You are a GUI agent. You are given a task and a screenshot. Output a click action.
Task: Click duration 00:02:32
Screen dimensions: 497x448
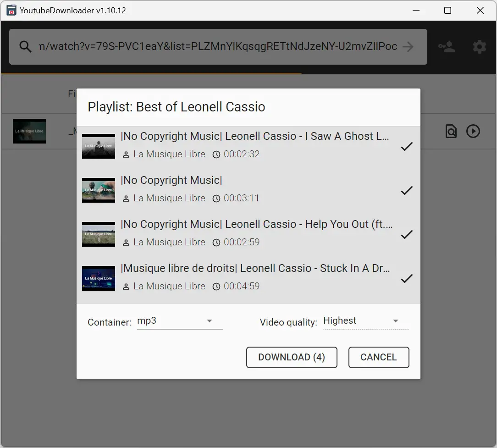coord(242,154)
